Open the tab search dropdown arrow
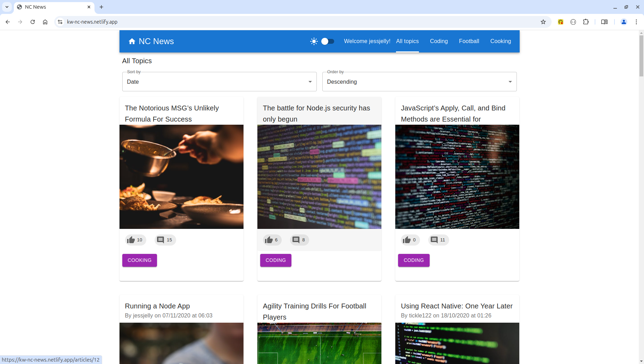 7,7
